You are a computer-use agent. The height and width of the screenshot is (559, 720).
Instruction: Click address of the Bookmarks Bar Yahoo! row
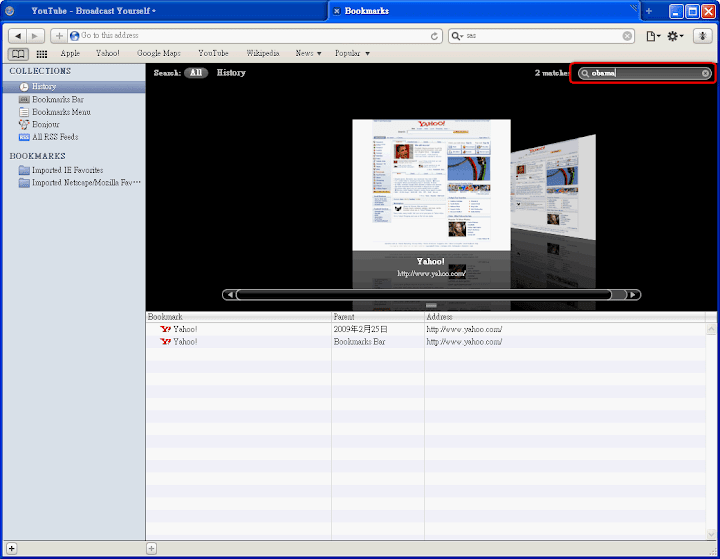(x=464, y=342)
